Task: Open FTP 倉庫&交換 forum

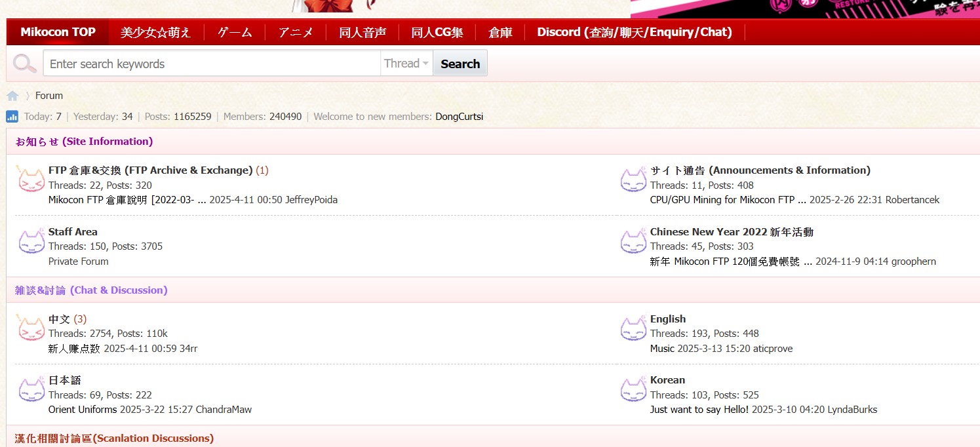Action: pos(150,170)
